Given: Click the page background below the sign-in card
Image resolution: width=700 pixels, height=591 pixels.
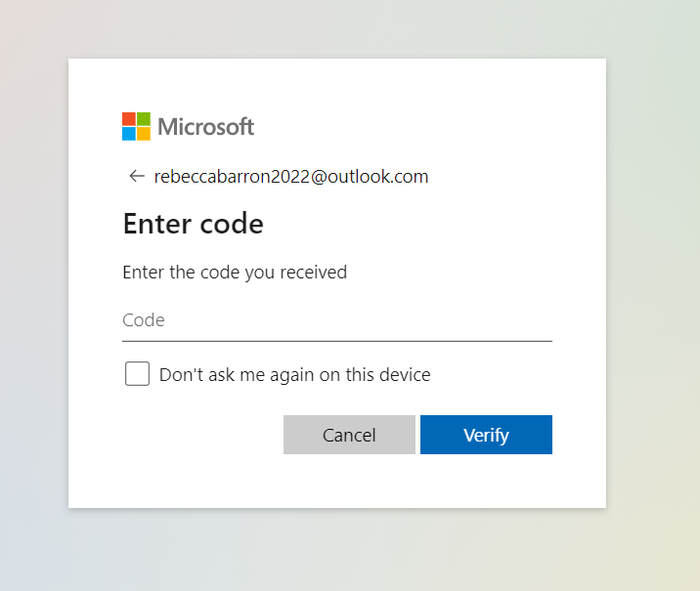Looking at the screenshot, I should [x=337, y=550].
